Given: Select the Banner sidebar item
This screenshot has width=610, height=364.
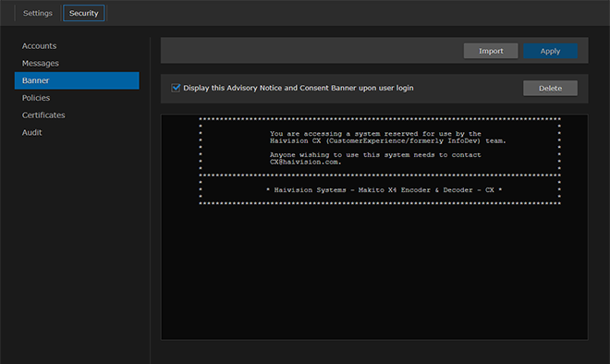Looking at the screenshot, I should [77, 80].
